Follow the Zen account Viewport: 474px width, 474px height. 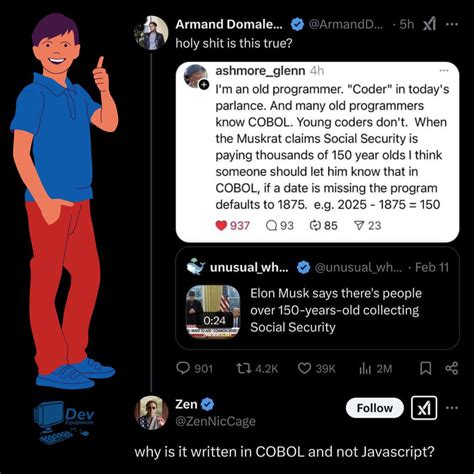375,408
